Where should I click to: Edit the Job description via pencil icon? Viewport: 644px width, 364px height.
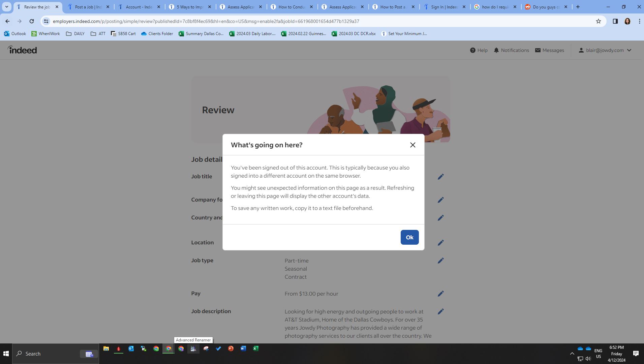(x=440, y=311)
